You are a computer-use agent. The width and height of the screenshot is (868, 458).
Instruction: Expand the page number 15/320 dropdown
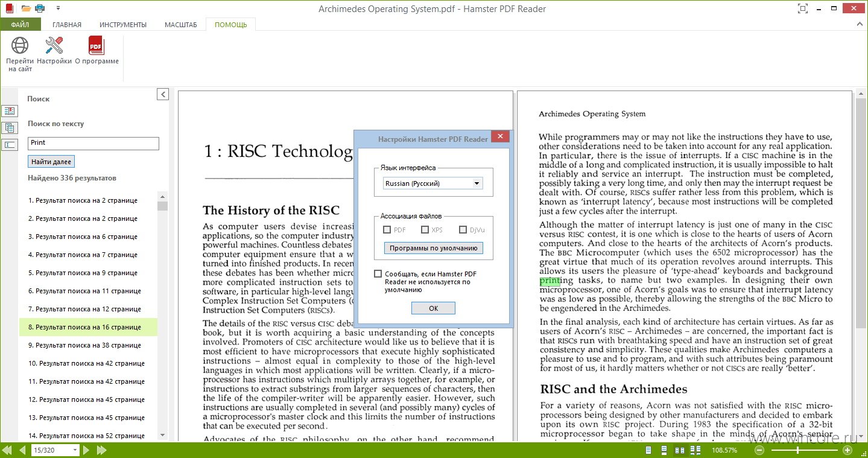pos(75,450)
